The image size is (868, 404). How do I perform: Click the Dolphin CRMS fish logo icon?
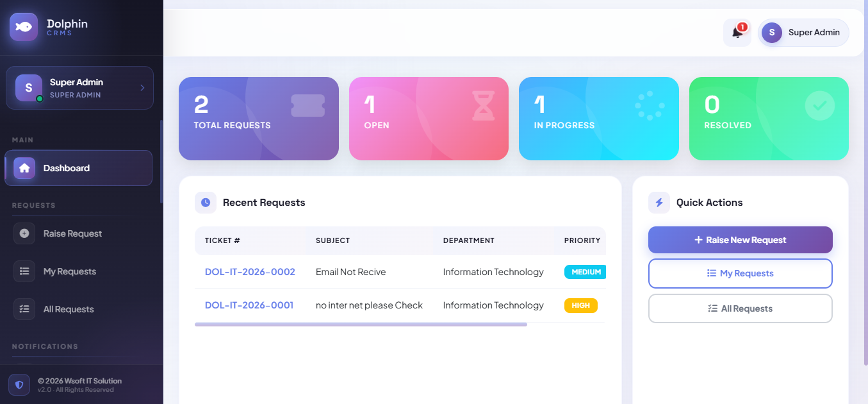(x=24, y=27)
